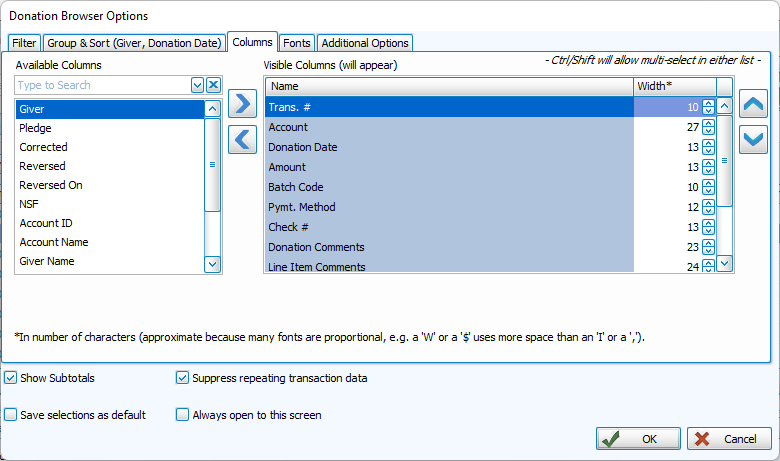Adjust the Amount column width spinner
The image size is (780, 461).
pos(708,167)
